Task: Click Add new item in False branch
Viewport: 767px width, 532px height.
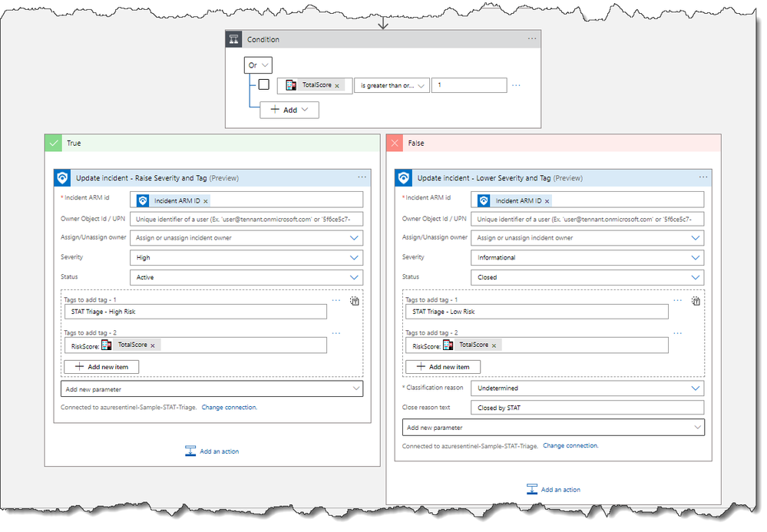Action: (x=443, y=367)
